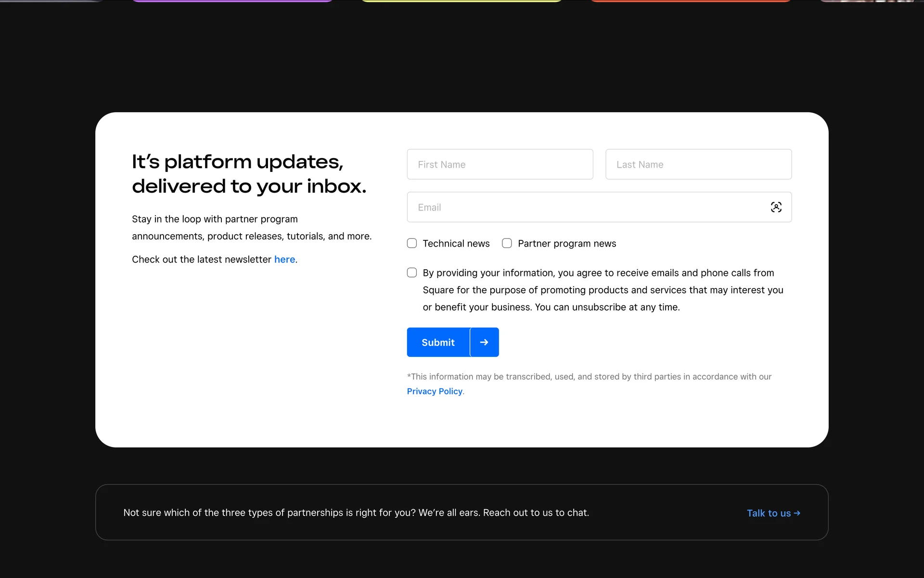The height and width of the screenshot is (578, 924).
Task: Click the yellow card edge at top
Action: (x=461, y=1)
